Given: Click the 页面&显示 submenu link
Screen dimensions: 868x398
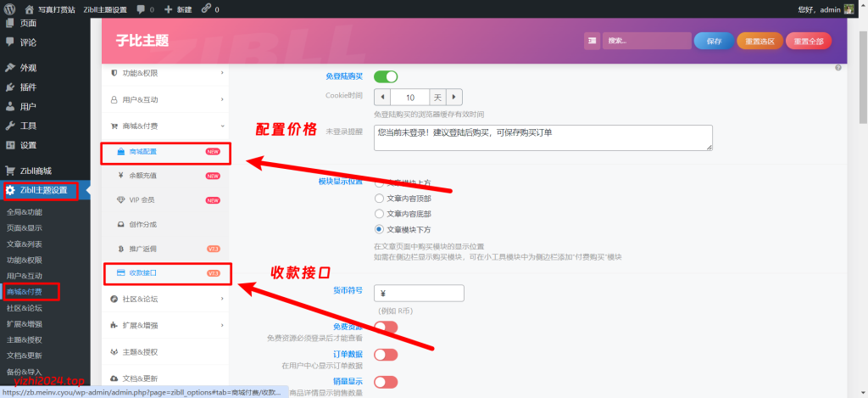Looking at the screenshot, I should click(25, 227).
